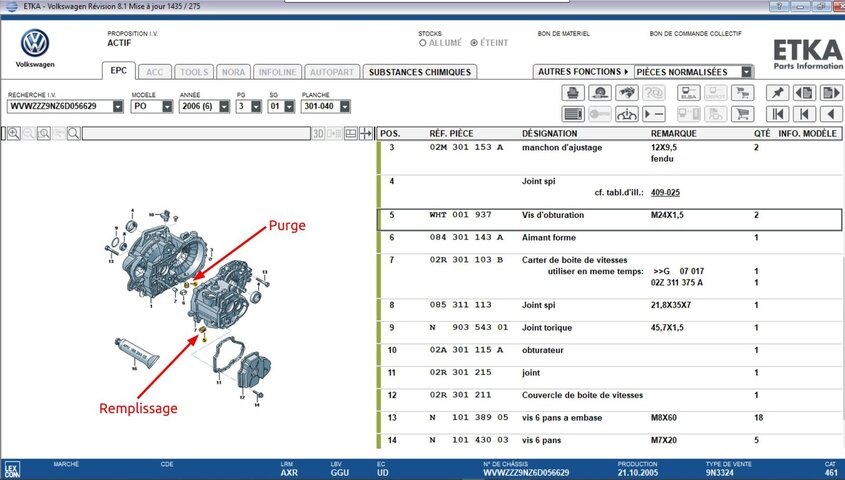Click the plain magnifier search icon
This screenshot has height=480, width=845.
tap(74, 134)
